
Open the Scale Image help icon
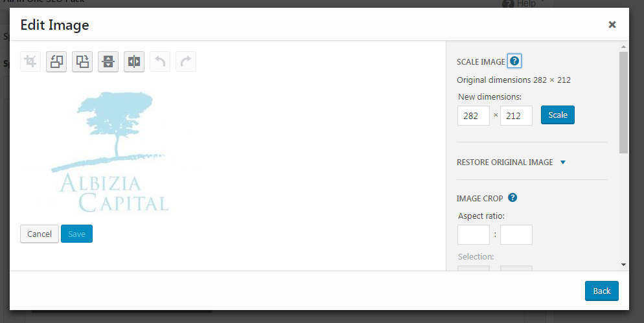point(514,61)
